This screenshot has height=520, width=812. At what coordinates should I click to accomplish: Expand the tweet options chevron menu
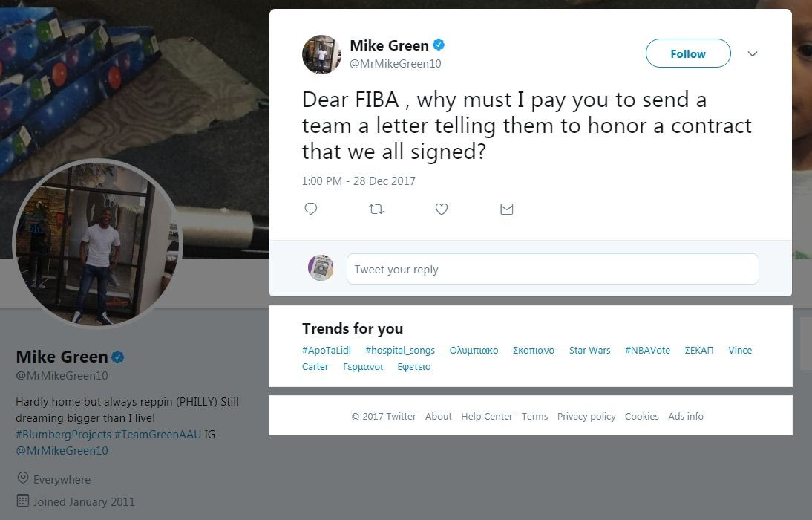coord(753,53)
